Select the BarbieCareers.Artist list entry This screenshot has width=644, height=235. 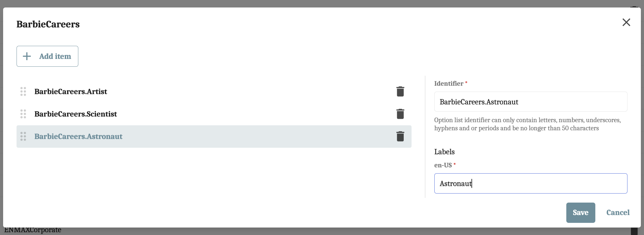tap(71, 91)
